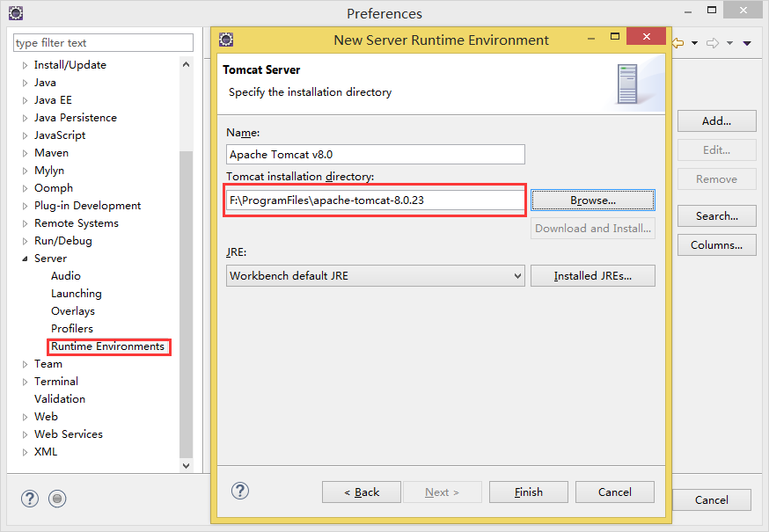Click the Browse button
The height and width of the screenshot is (532, 769).
tap(593, 200)
